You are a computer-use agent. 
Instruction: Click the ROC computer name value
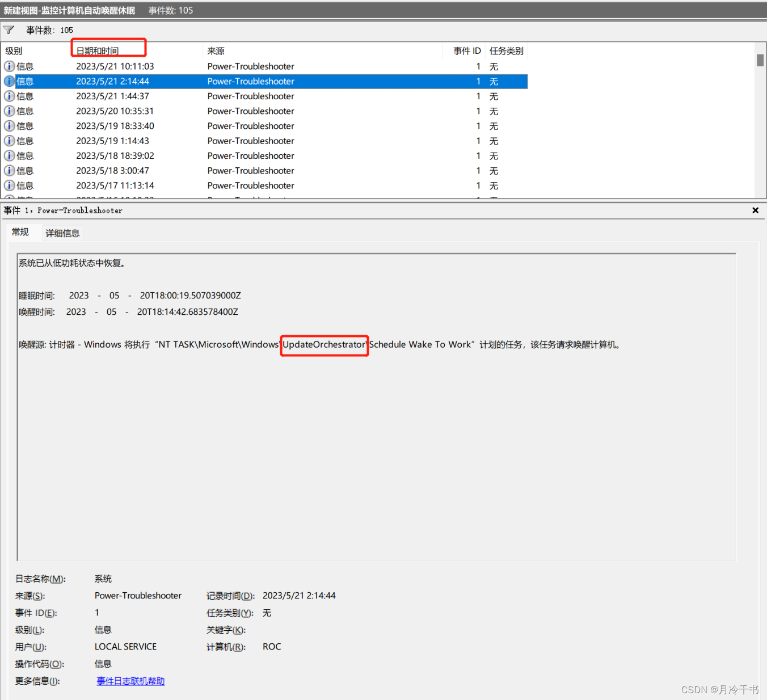(x=272, y=647)
